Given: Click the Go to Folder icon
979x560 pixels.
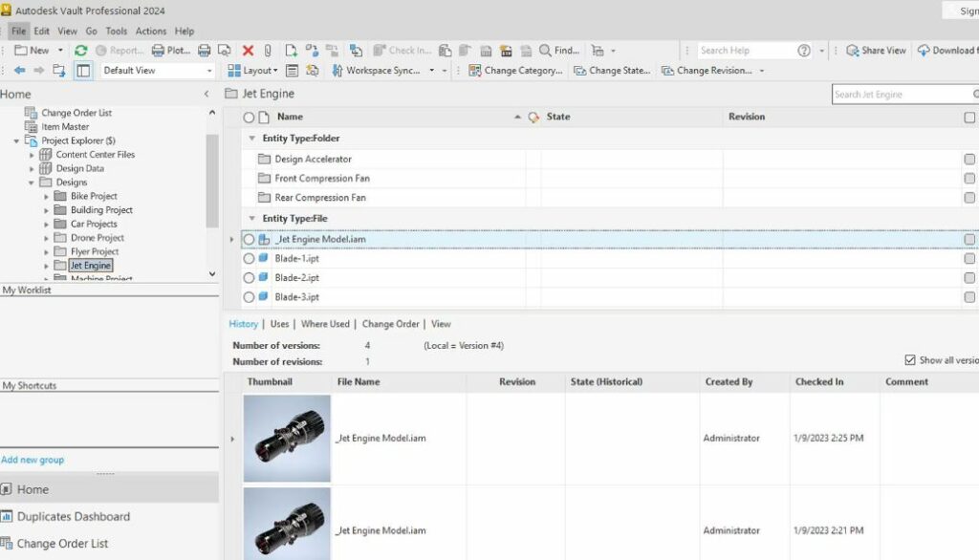Looking at the screenshot, I should (x=58, y=71).
